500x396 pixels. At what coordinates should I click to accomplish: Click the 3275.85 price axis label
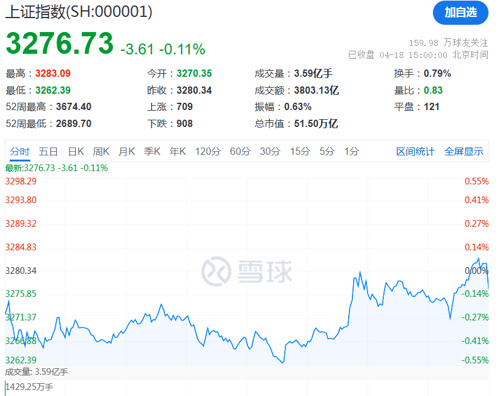coord(21,294)
